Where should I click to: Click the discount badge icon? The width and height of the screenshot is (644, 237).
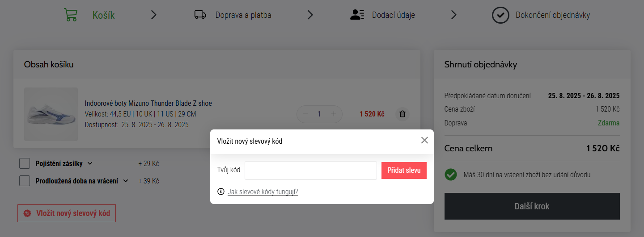(27, 213)
